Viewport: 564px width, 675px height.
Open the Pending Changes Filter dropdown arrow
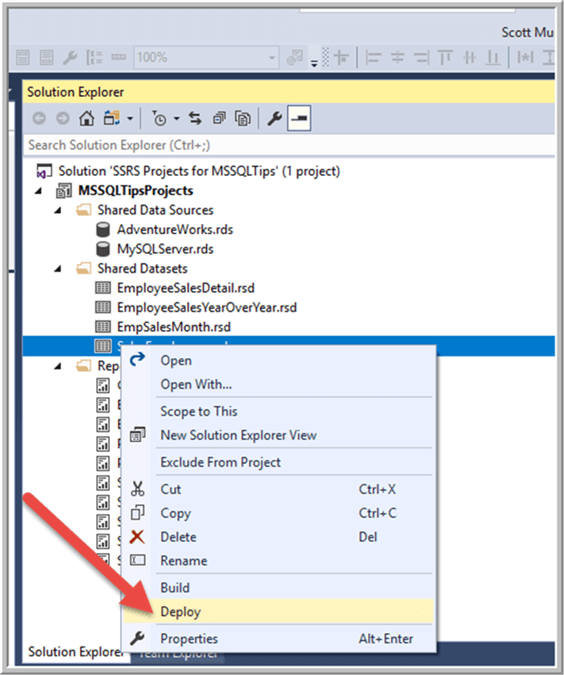click(177, 118)
